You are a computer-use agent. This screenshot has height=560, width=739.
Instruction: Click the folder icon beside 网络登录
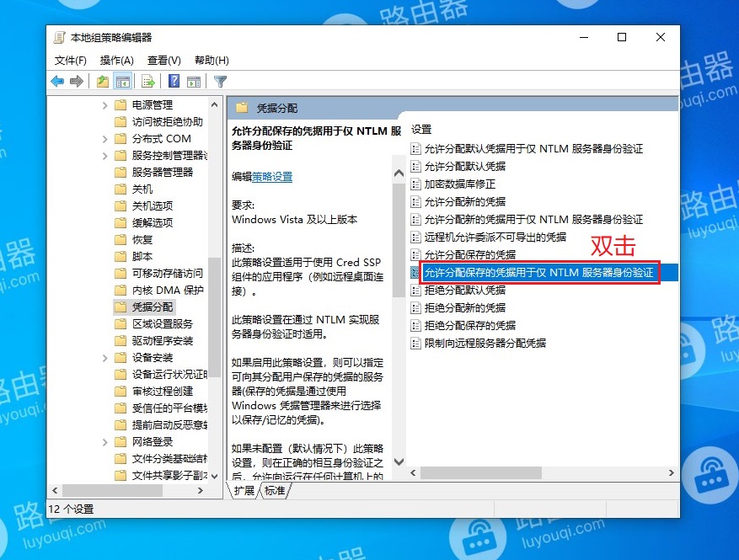pyautogui.click(x=120, y=441)
